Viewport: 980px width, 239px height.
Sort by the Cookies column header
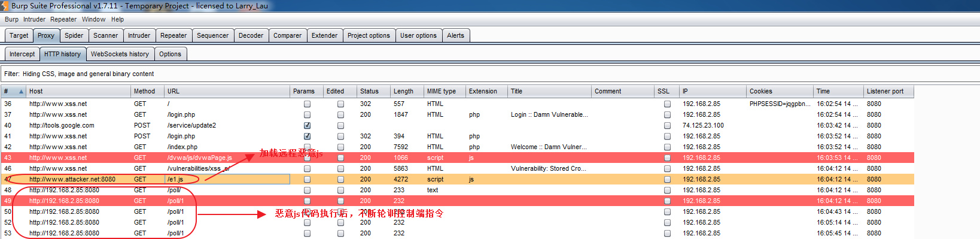point(780,91)
